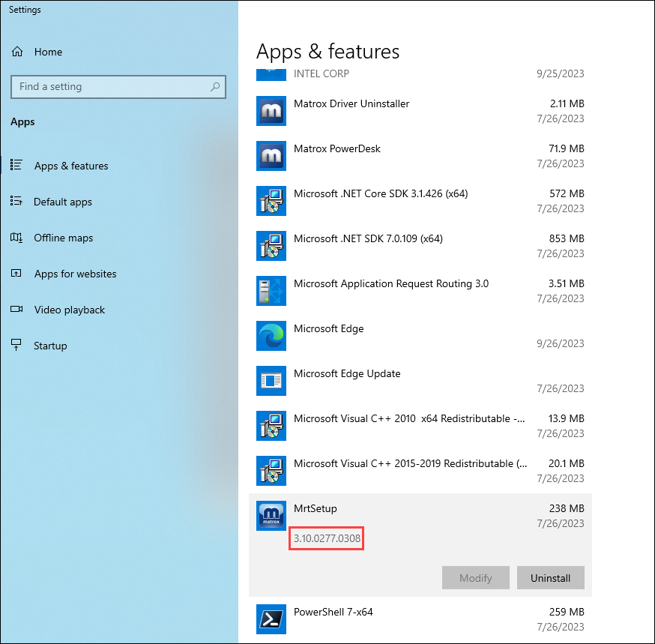This screenshot has width=655, height=644.
Task: Go to Settings Home
Action: click(x=48, y=52)
